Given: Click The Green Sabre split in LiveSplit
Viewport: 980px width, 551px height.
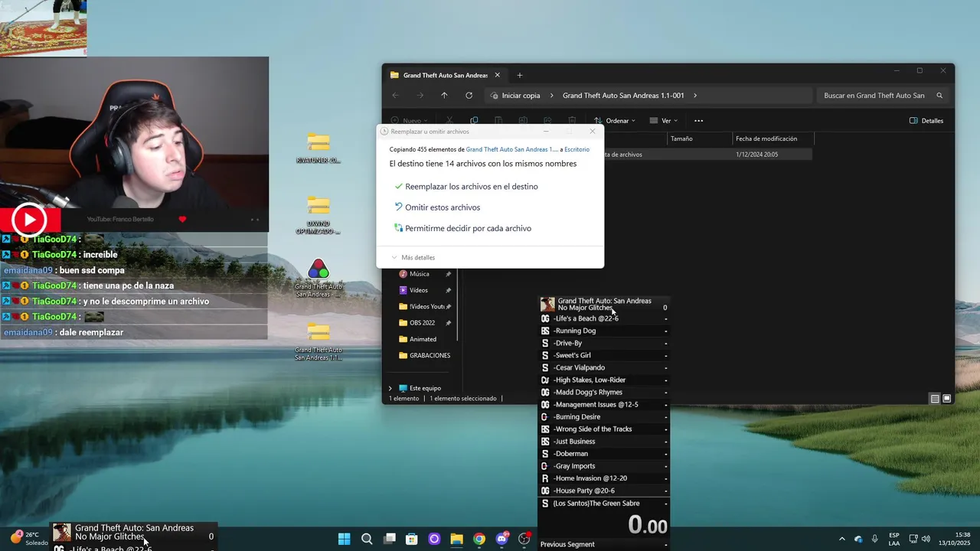Looking at the screenshot, I should coord(604,504).
